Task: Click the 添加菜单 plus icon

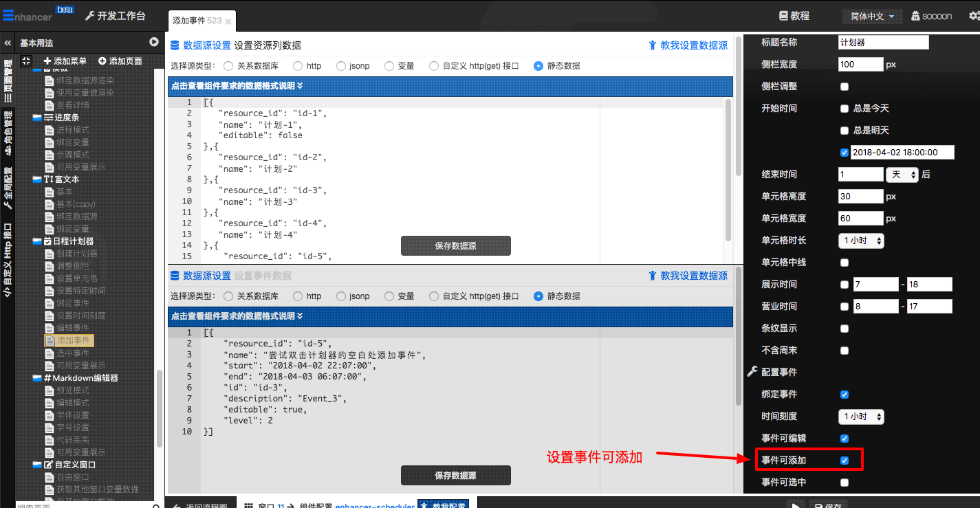Action: click(47, 61)
